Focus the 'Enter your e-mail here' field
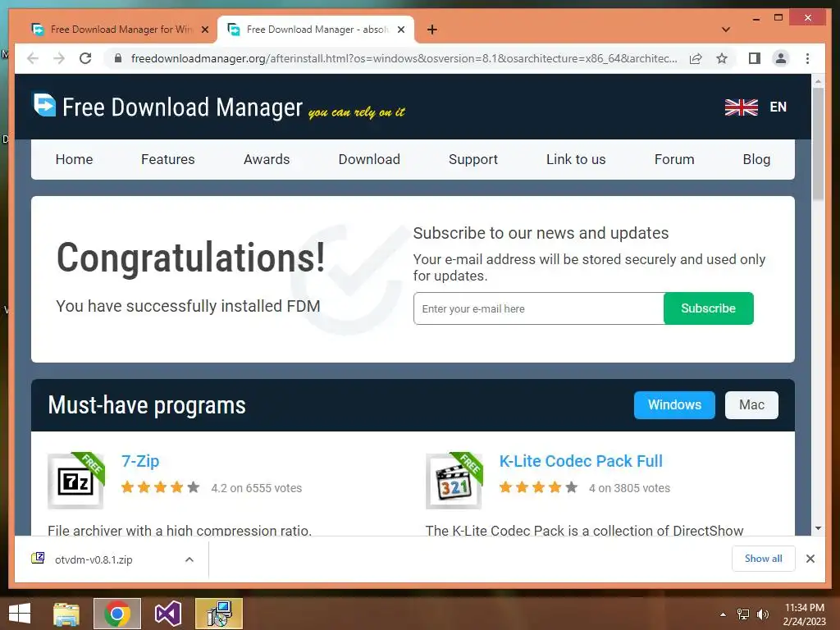This screenshot has width=840, height=630. click(538, 308)
